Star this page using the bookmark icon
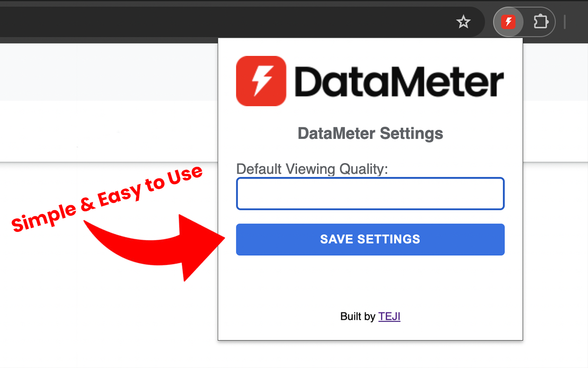The width and height of the screenshot is (588, 368). pos(464,22)
